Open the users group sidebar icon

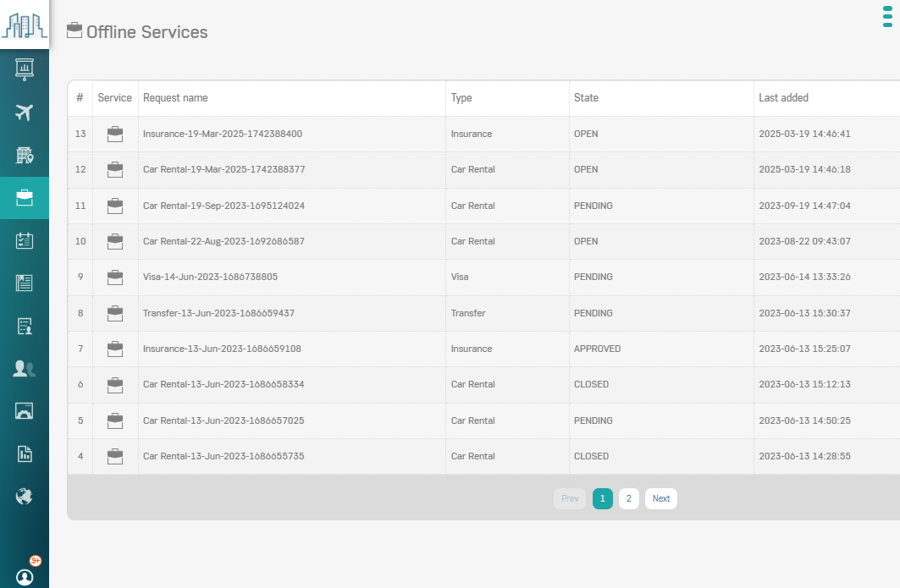[x=25, y=369]
